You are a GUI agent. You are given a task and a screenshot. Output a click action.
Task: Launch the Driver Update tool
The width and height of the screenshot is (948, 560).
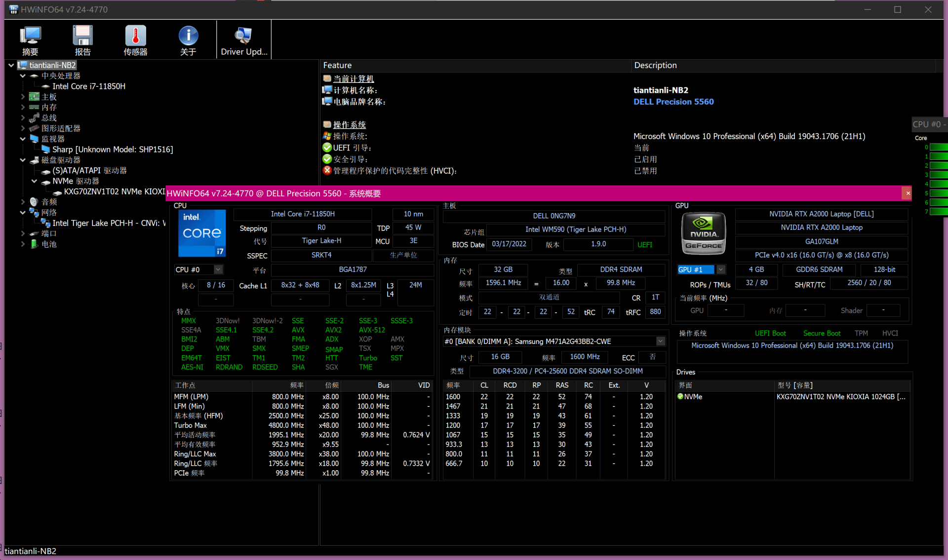point(244,40)
